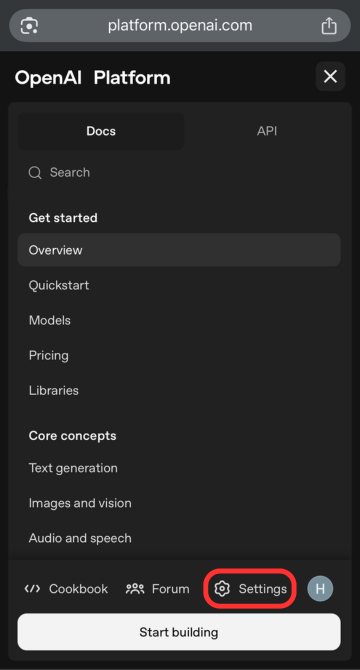The width and height of the screenshot is (360, 670).
Task: Open the Pricing page
Action: pyautogui.click(x=49, y=356)
